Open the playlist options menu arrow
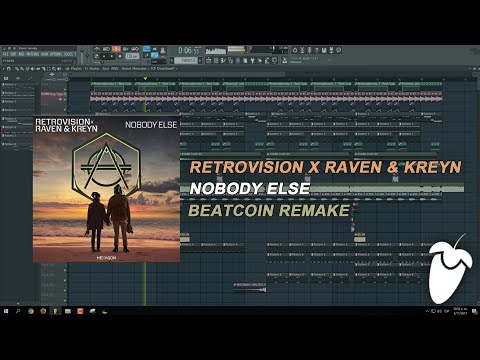The height and width of the screenshot is (360, 480). [3, 69]
